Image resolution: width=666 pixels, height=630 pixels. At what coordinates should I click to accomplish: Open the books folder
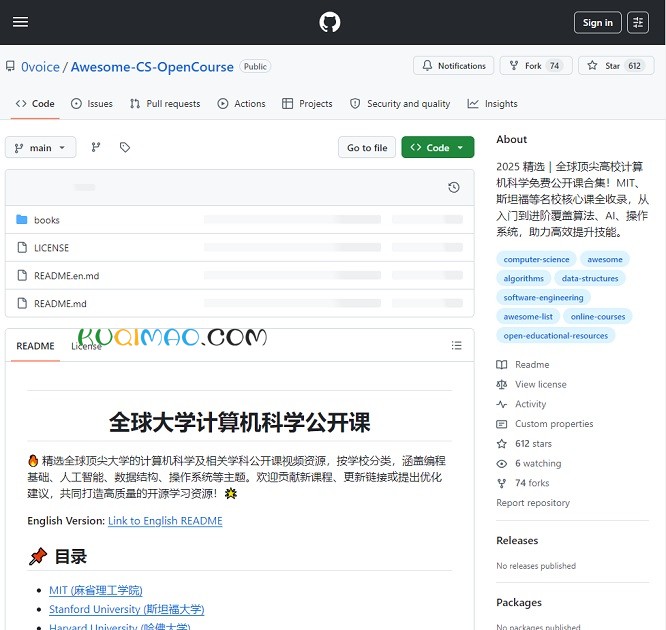(x=47, y=220)
